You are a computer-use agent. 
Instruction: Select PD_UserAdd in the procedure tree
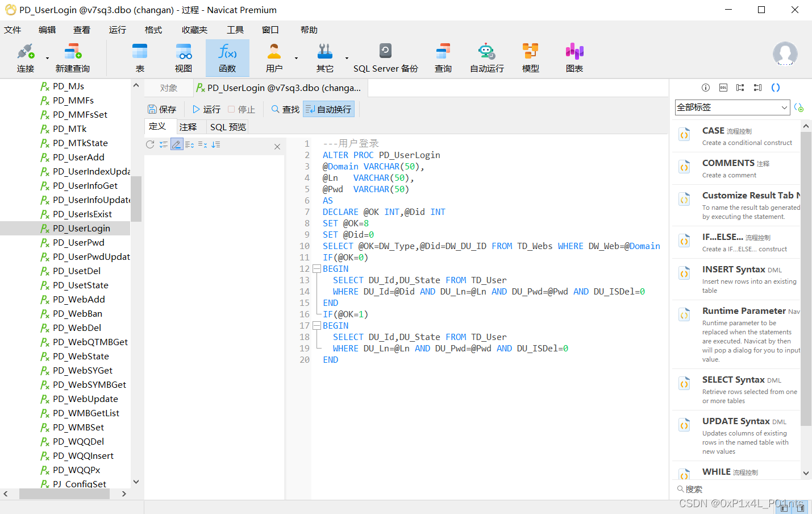[78, 157]
